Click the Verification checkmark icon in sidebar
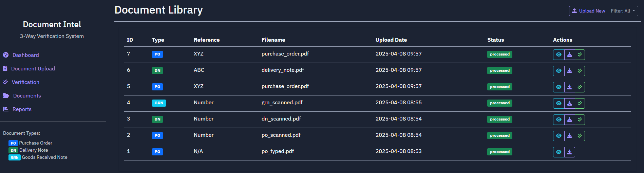Screen dimensions: 644x173 (x=5, y=82)
